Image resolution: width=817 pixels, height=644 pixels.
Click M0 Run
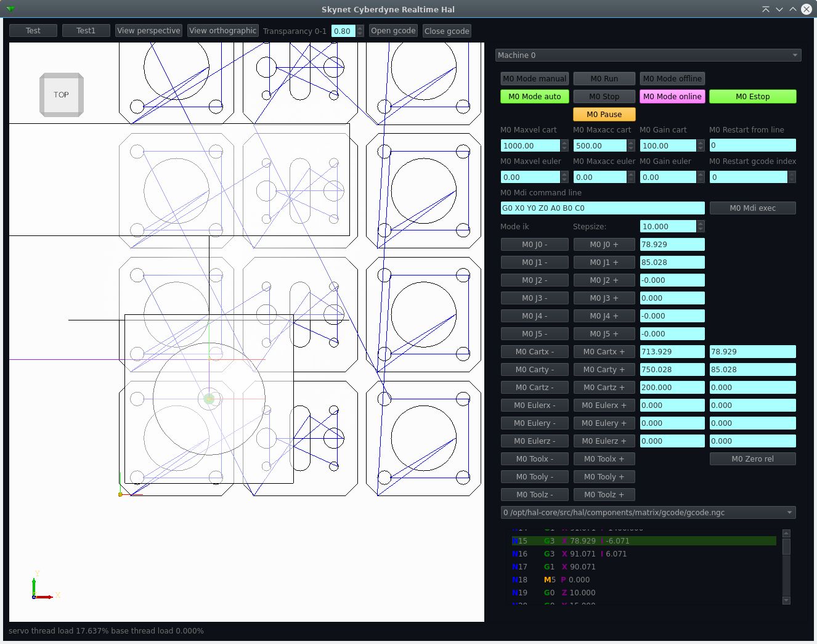tap(604, 78)
